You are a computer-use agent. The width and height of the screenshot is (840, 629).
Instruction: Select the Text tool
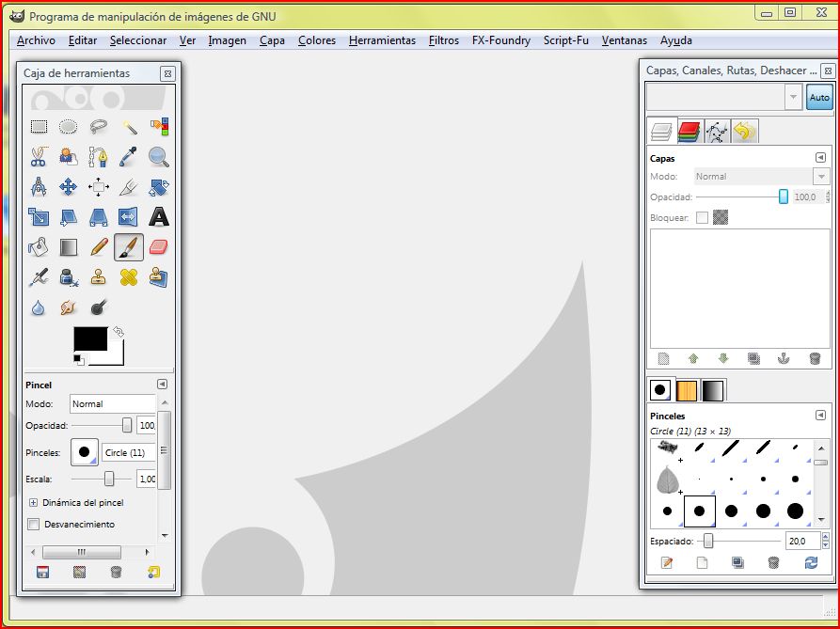click(159, 217)
